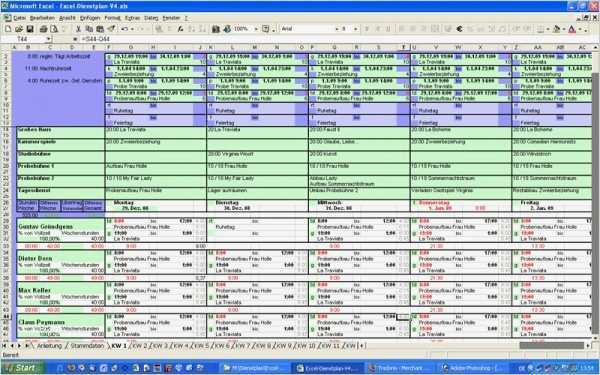Open the Name Box dropdown arrow
This screenshot has width=600, height=375.
[49, 39]
